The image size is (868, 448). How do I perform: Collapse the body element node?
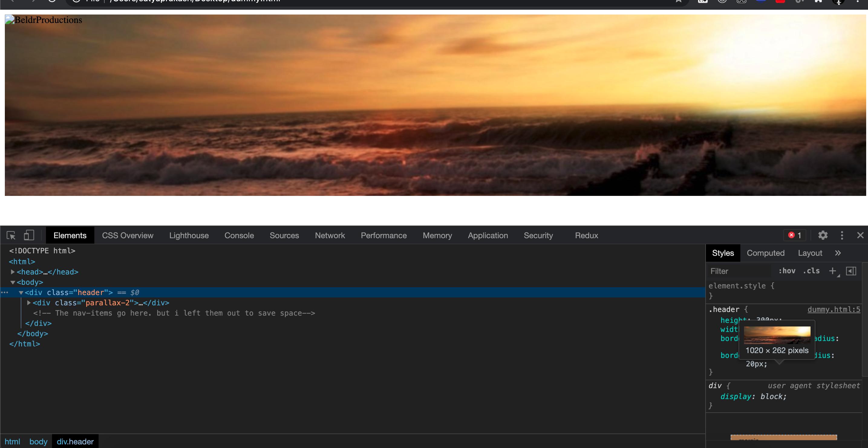click(x=13, y=282)
